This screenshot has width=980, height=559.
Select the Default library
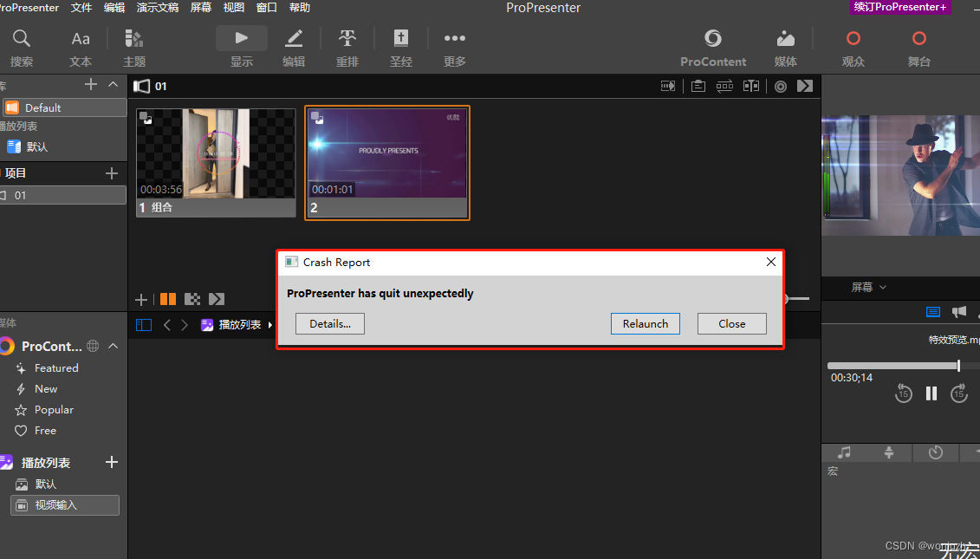pyautogui.click(x=64, y=107)
